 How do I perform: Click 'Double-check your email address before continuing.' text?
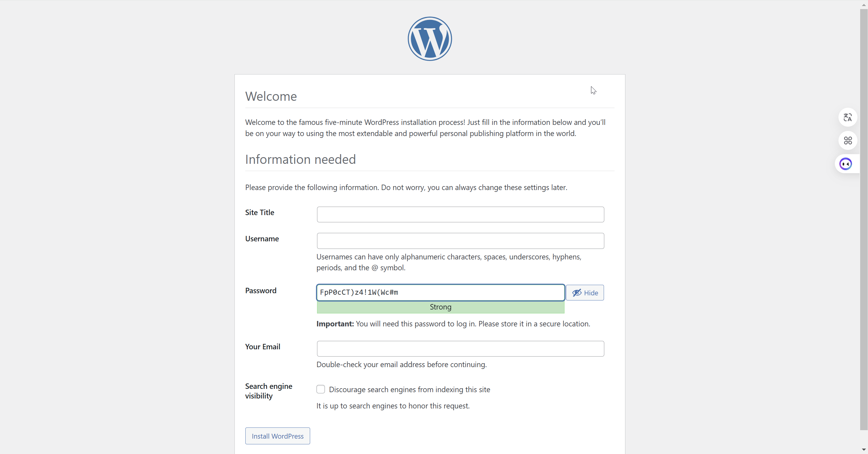[x=401, y=365]
